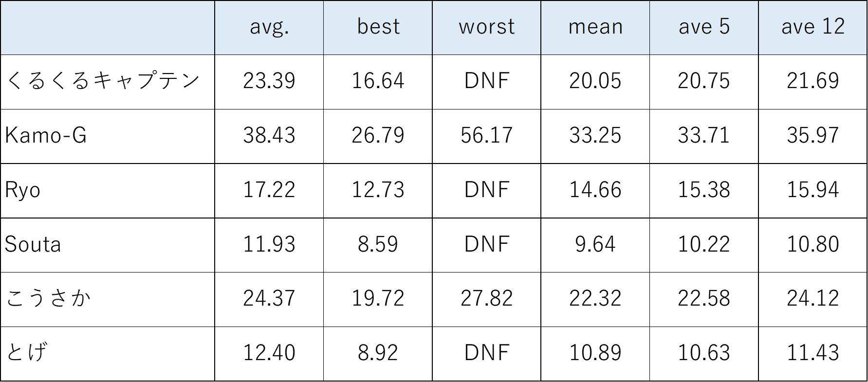Select Souta's ave 5 value 10.22
This screenshot has height=382, width=868.
click(x=704, y=244)
